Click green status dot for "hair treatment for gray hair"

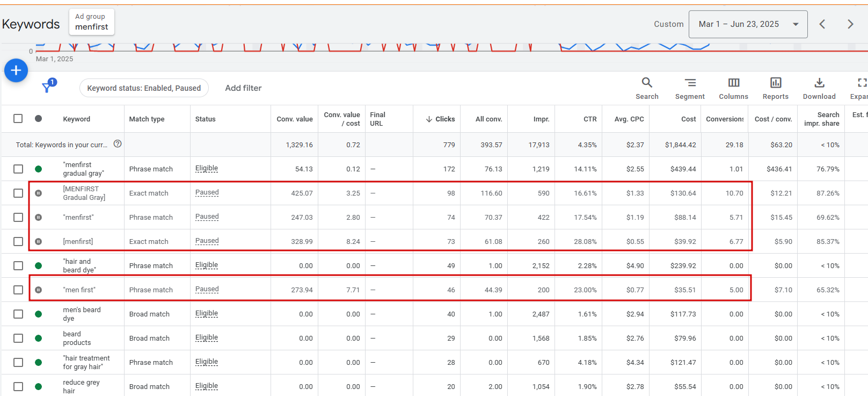click(x=38, y=362)
